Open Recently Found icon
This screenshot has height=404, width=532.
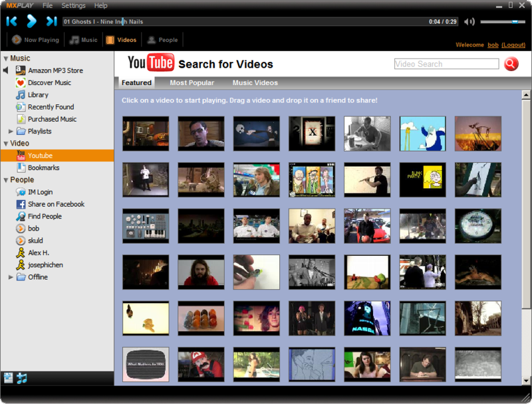click(x=21, y=107)
